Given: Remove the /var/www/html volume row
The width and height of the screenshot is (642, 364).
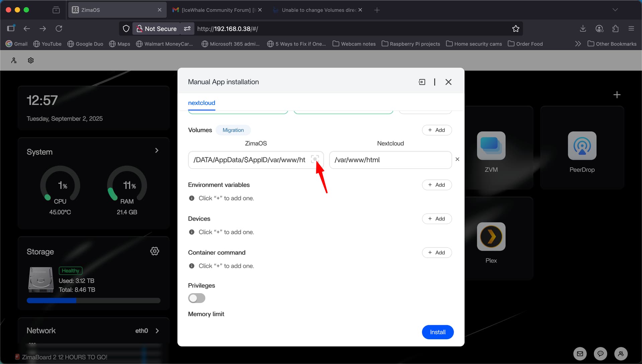Looking at the screenshot, I should click(x=457, y=159).
